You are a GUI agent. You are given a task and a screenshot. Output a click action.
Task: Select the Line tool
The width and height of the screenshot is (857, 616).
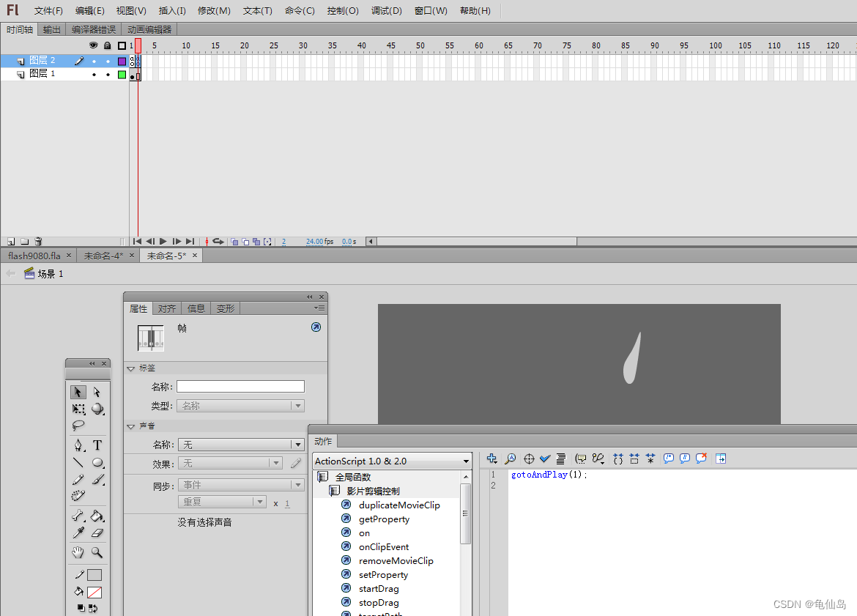pyautogui.click(x=78, y=462)
